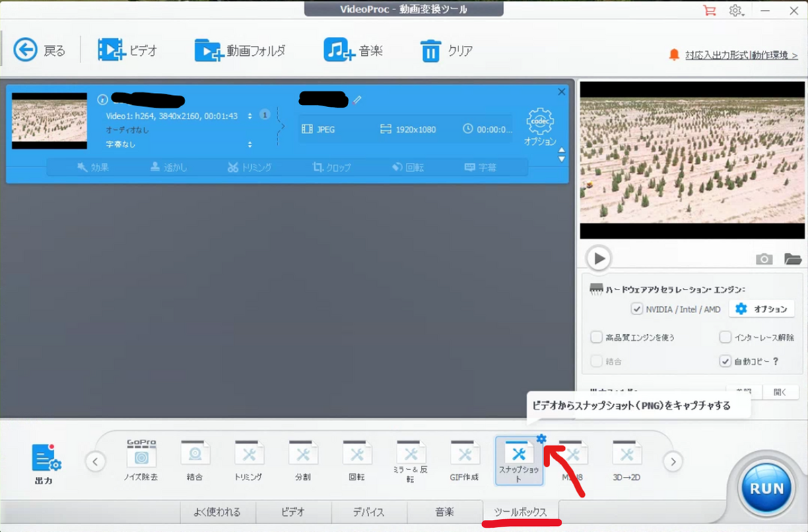
Task: Toggle the NVIDIA / Intel / AMD checkbox
Action: [636, 309]
